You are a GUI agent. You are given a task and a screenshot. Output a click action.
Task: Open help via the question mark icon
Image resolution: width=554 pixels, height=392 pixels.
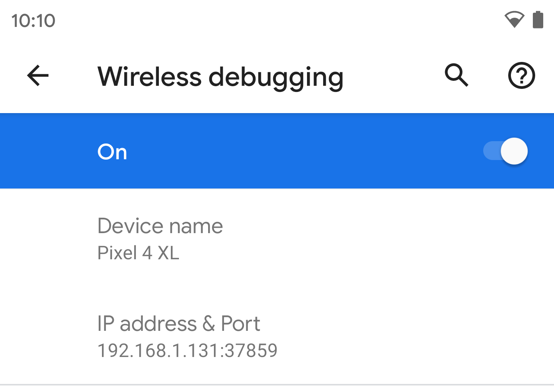coord(521,75)
